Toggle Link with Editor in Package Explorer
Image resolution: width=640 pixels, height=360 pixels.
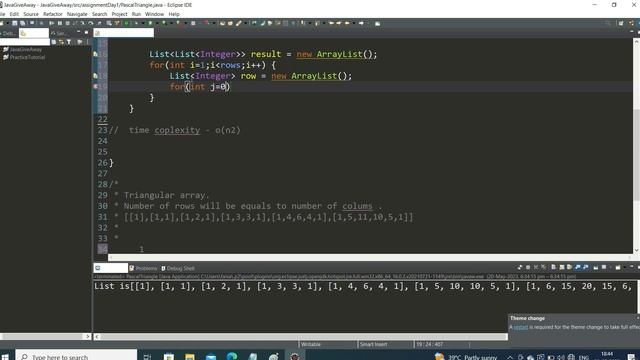[61, 42]
